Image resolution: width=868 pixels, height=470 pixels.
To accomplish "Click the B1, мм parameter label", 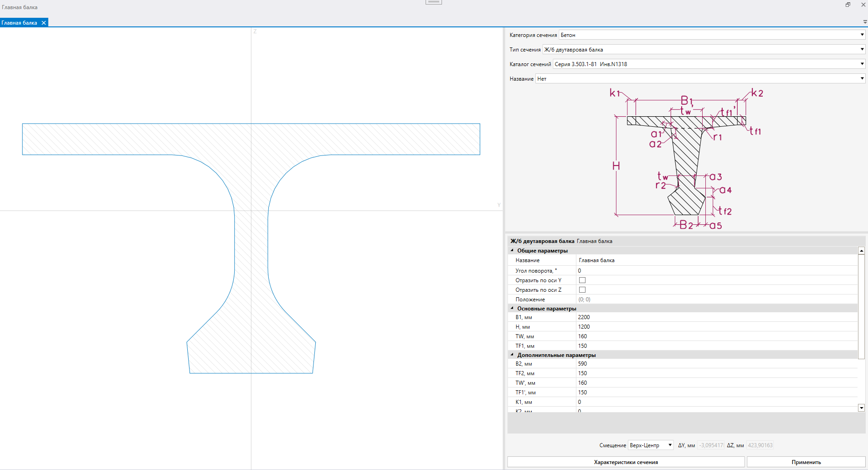I will pyautogui.click(x=524, y=317).
